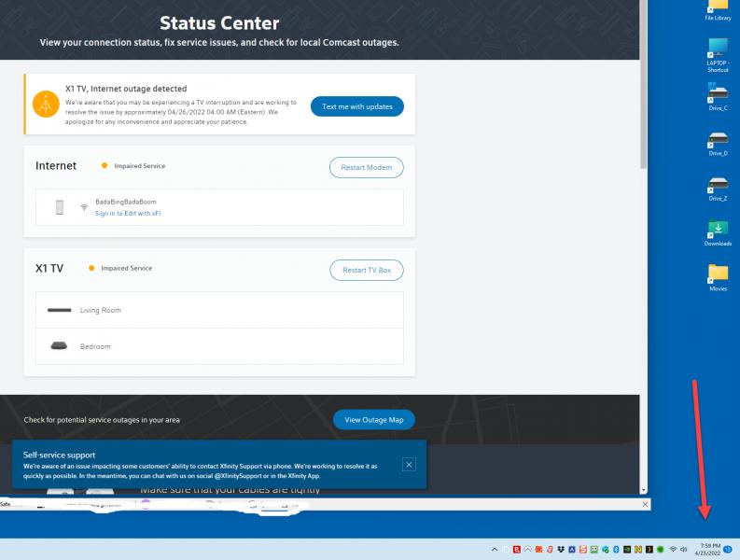Click the Restart TV Box button
Viewport: 740px width, 560px height.
click(x=367, y=270)
